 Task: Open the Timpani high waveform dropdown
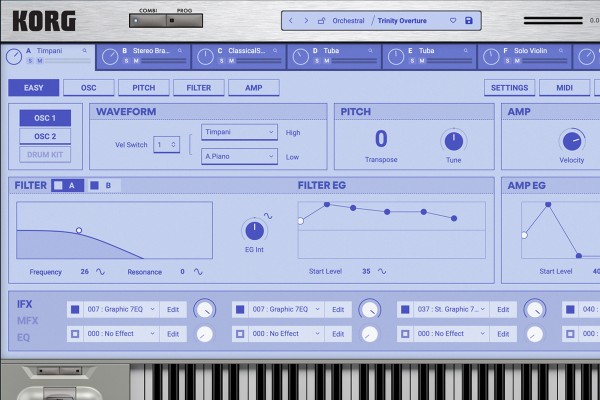click(x=239, y=132)
